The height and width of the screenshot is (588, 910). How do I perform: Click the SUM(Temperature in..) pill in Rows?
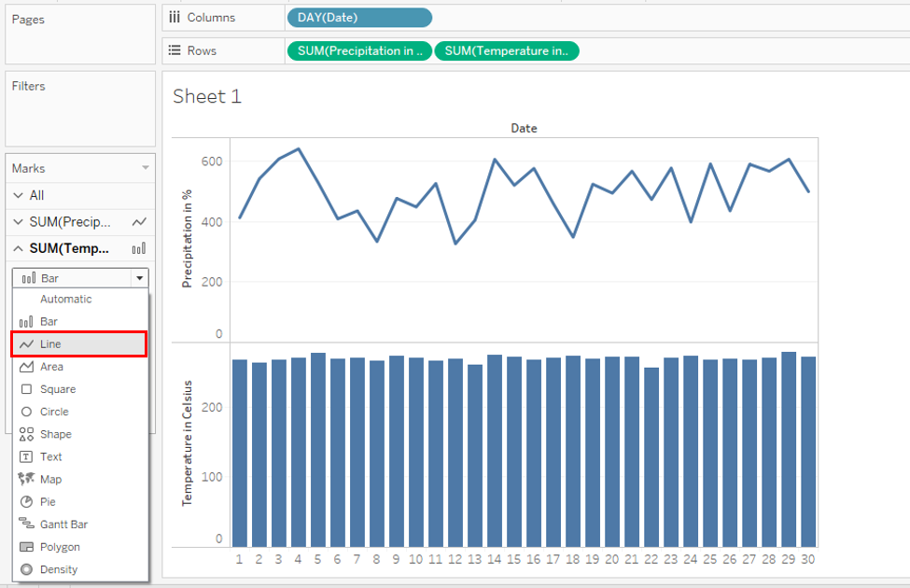pyautogui.click(x=506, y=51)
